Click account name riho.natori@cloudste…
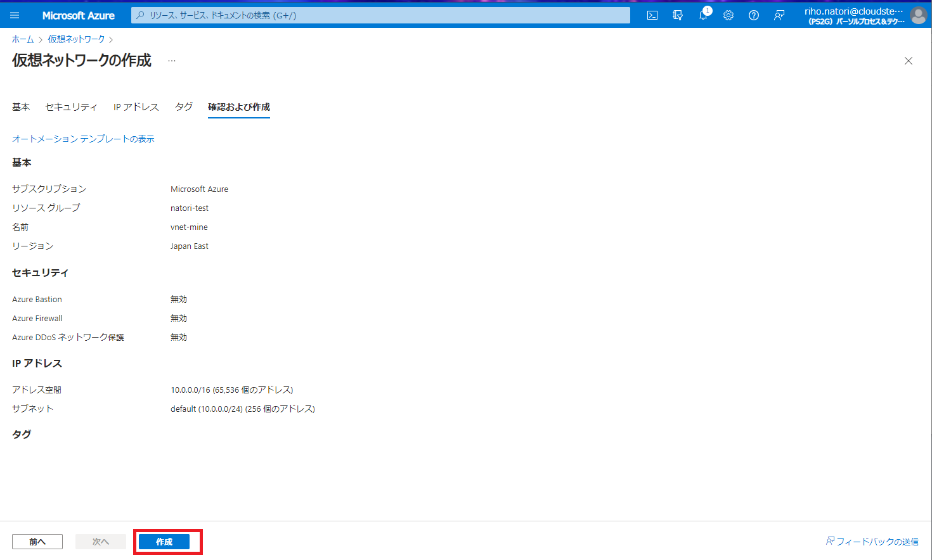Image resolution: width=932 pixels, height=560 pixels. 854,11
